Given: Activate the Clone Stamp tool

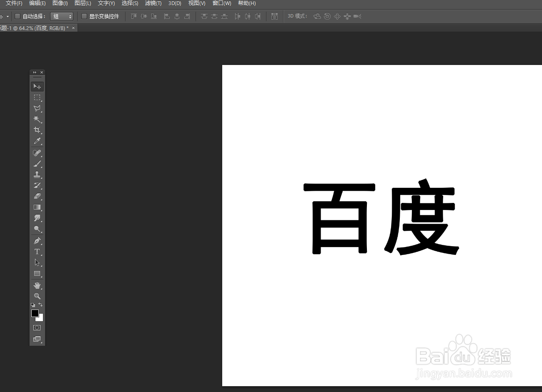Looking at the screenshot, I should point(38,174).
